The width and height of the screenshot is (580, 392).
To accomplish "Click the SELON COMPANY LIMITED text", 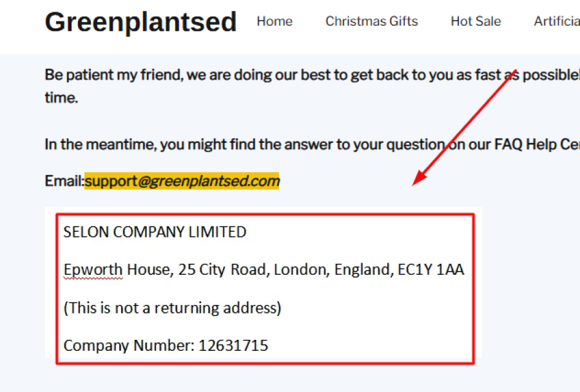I will click(155, 232).
